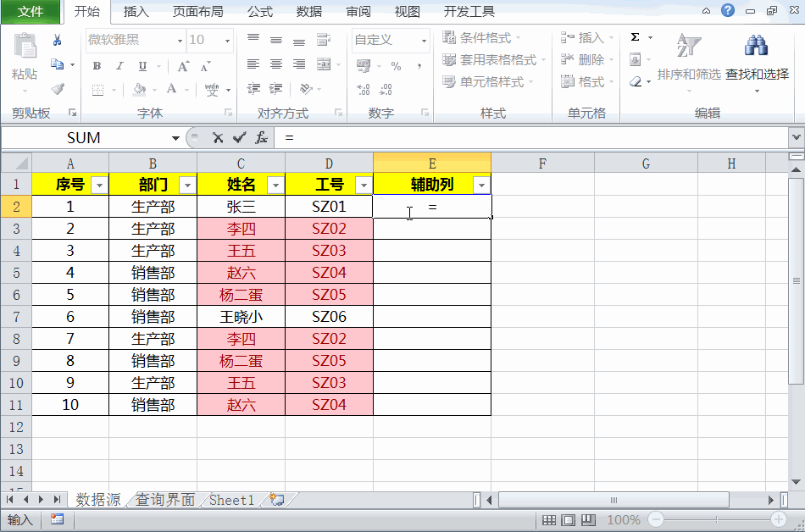Click Insert Function fx icon
Image resolution: width=805 pixels, height=532 pixels.
(x=261, y=137)
